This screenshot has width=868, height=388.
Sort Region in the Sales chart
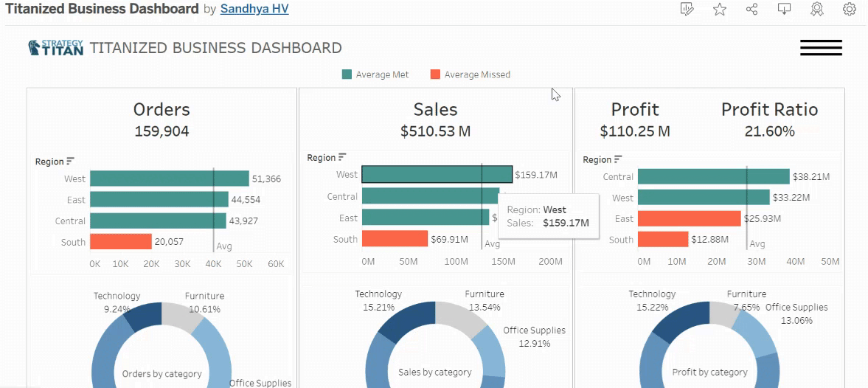342,158
